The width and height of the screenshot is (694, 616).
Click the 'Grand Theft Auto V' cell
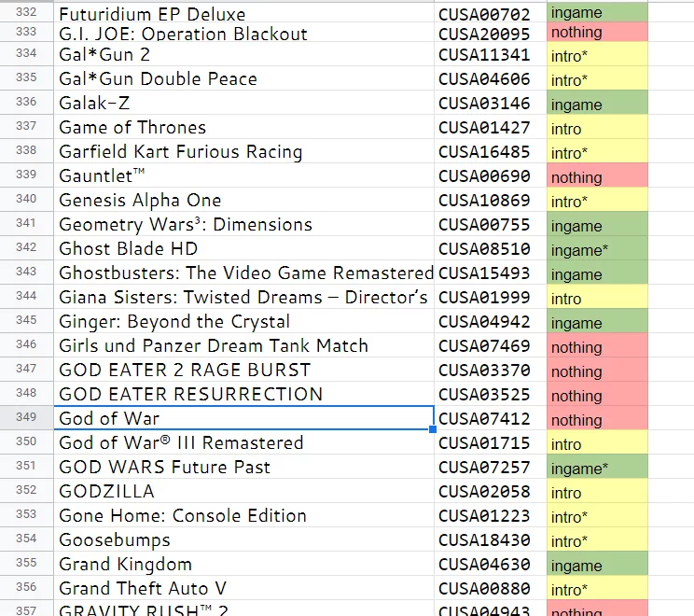point(243,588)
